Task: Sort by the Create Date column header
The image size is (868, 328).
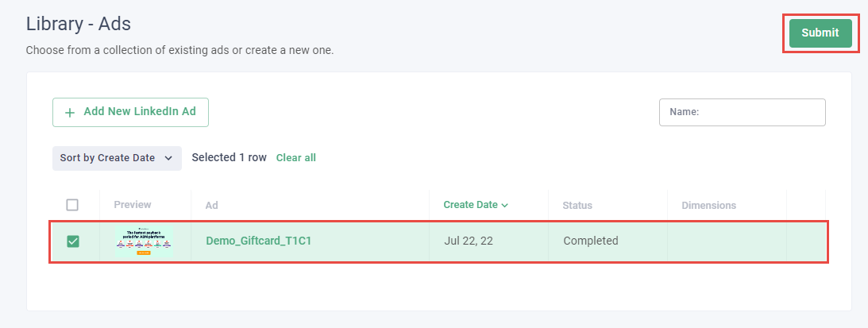Action: tap(470, 205)
